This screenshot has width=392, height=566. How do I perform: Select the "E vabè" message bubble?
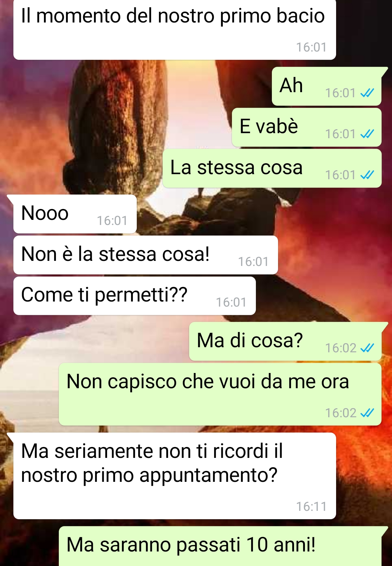tap(307, 127)
